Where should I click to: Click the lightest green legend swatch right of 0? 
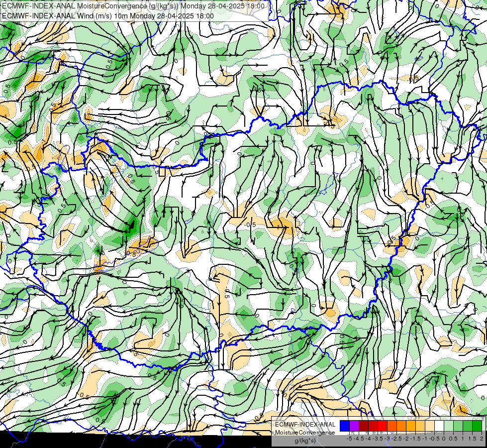[449, 426]
